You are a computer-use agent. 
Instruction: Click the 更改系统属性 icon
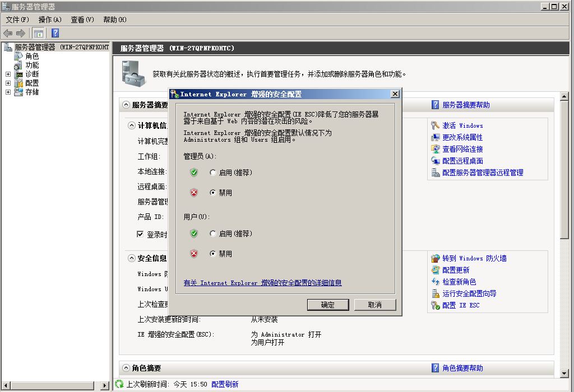435,137
